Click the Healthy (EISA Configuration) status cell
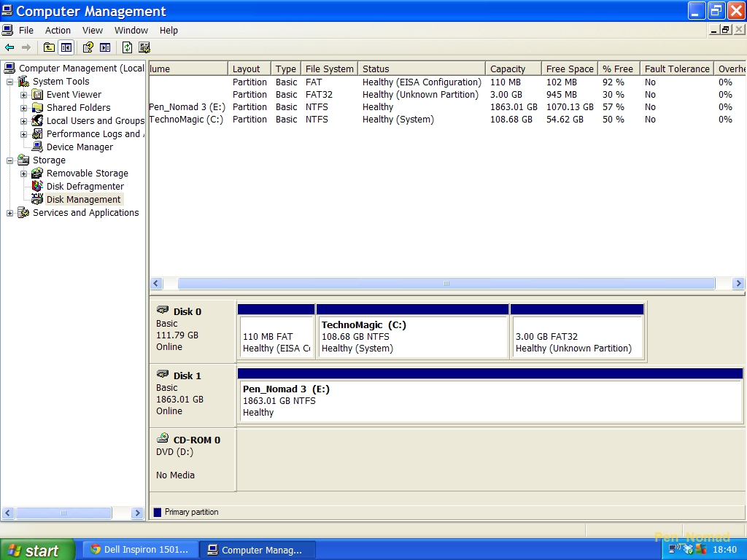Image resolution: width=747 pixels, height=560 pixels. click(x=422, y=82)
